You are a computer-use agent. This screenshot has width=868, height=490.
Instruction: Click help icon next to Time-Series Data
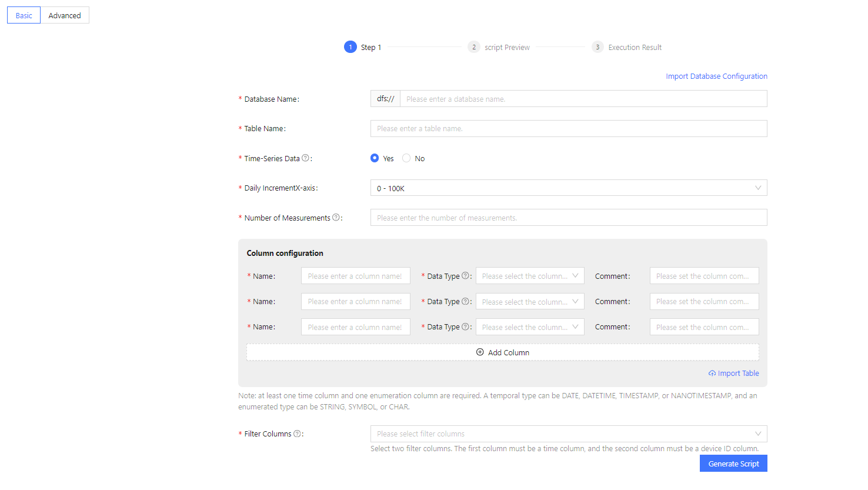point(305,158)
